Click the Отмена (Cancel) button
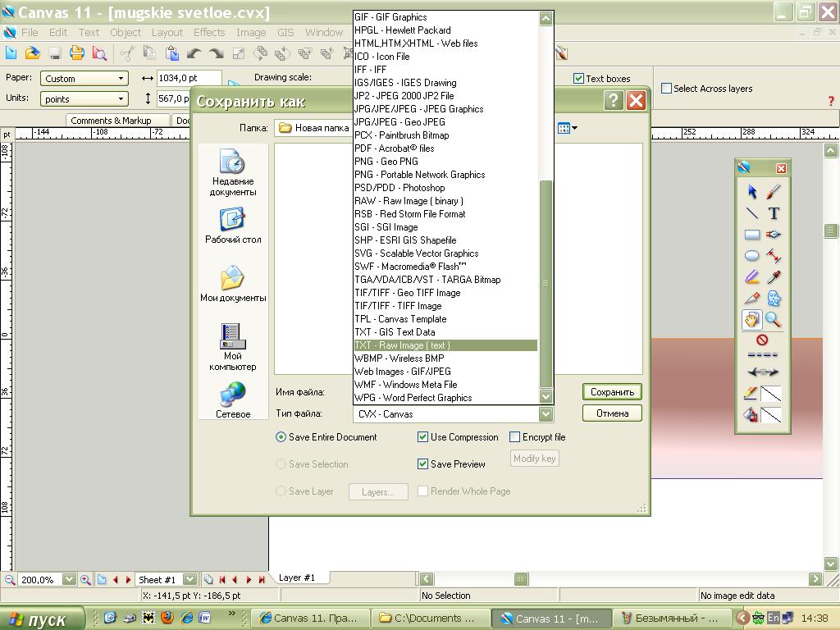The image size is (840, 630). point(612,413)
